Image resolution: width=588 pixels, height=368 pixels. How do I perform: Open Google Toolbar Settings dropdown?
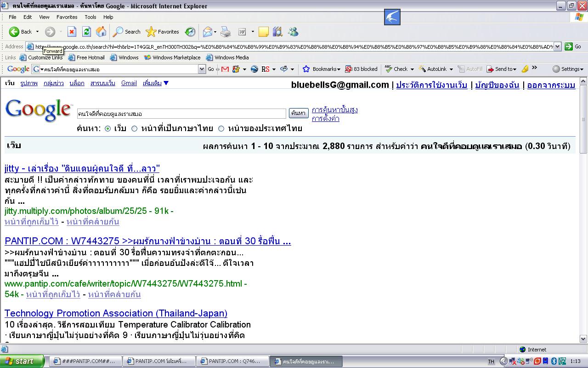pyautogui.click(x=568, y=69)
